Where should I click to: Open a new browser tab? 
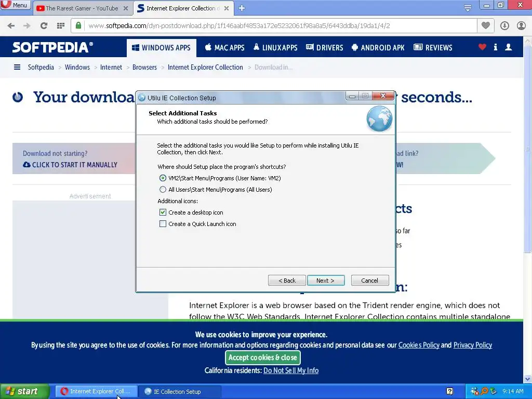242,8
